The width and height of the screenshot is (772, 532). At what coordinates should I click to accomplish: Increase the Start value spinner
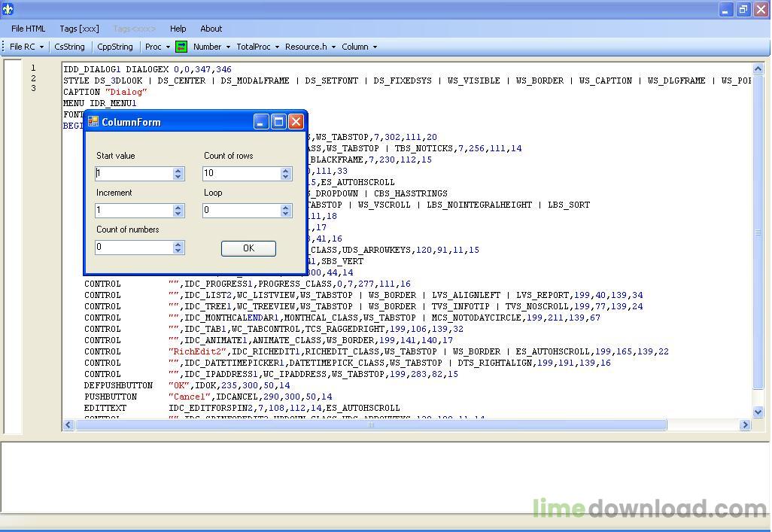tap(178, 170)
